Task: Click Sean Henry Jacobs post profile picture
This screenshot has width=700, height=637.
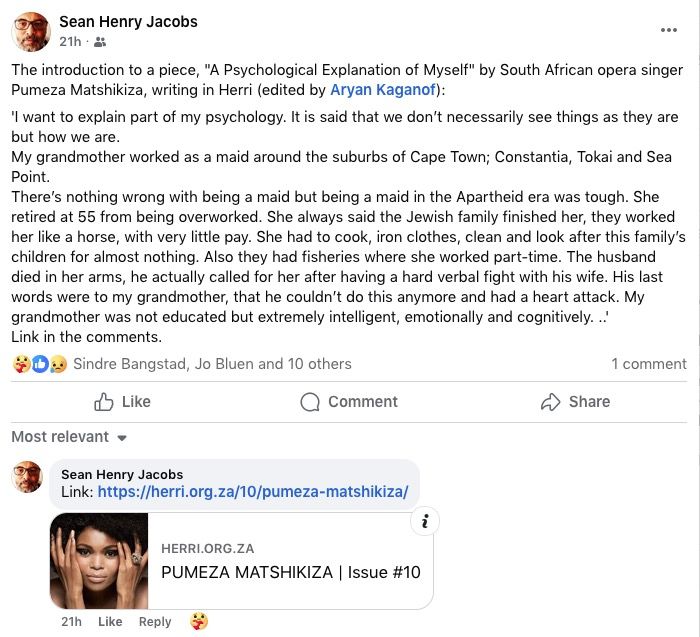Action: (29, 31)
